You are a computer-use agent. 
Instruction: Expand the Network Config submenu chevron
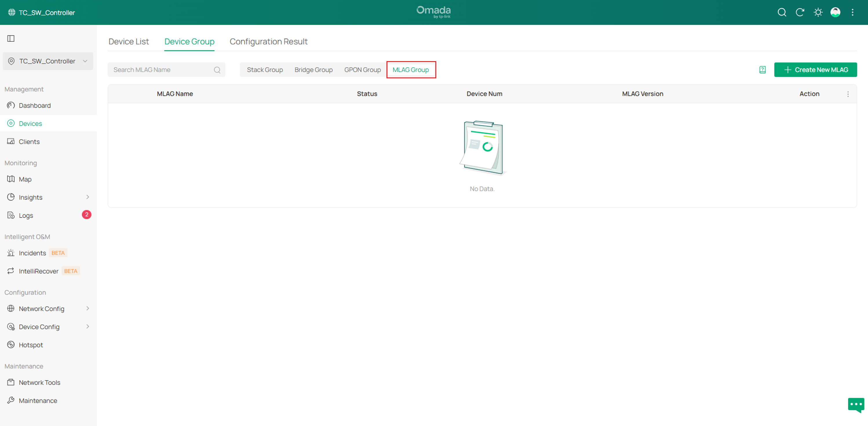pos(87,308)
